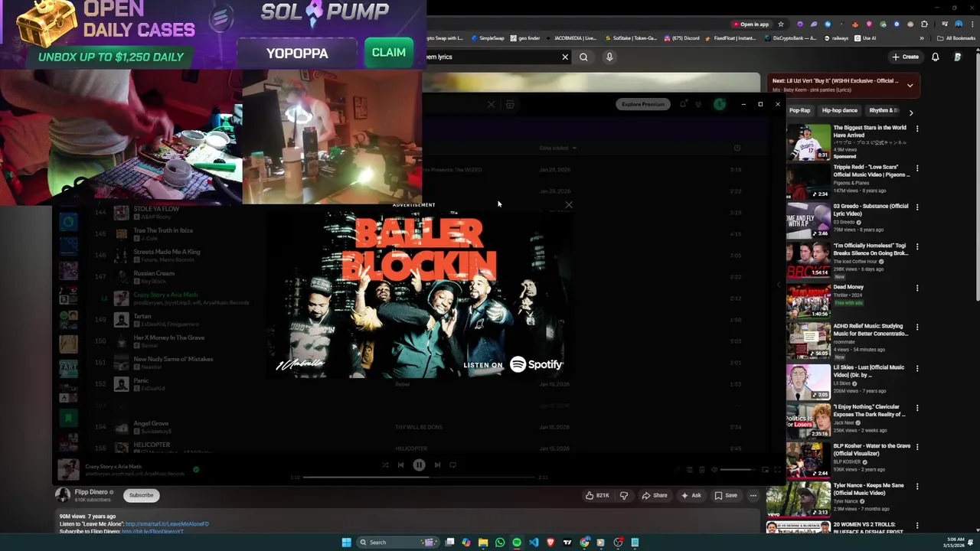The height and width of the screenshot is (551, 980).
Task: Skip to previous track in Spotify
Action: (400, 465)
